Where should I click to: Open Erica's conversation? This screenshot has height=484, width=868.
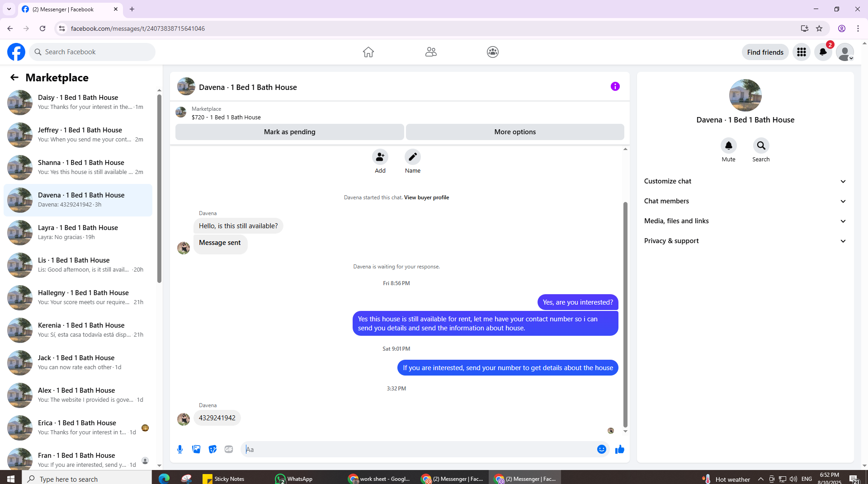coord(78,428)
